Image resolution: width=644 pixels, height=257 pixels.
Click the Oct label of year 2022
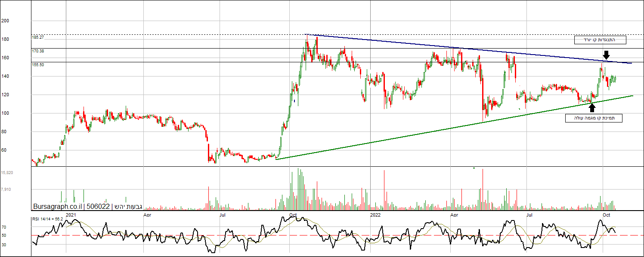[607, 214]
